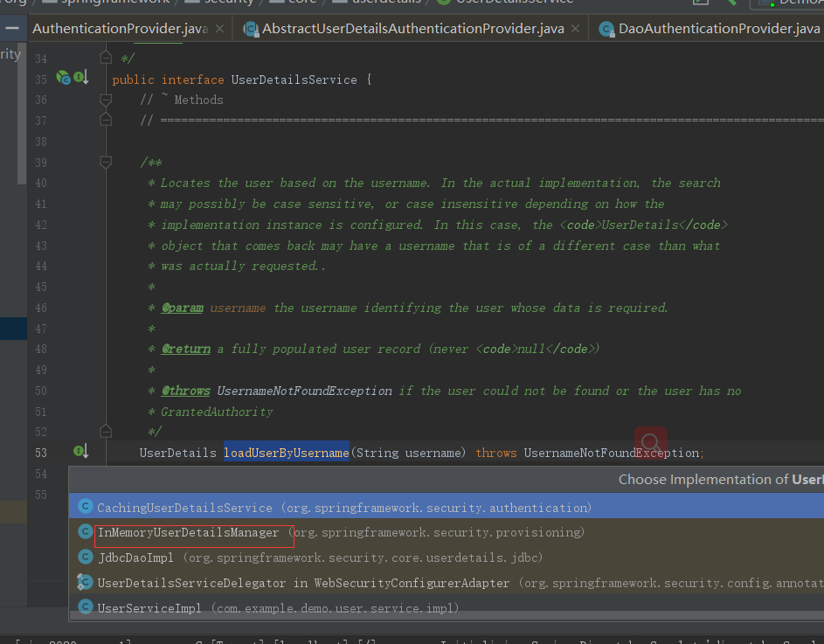The image size is (824, 644).
Task: Open the DaoAuthenticationProvider.java tab
Action: 719,28
